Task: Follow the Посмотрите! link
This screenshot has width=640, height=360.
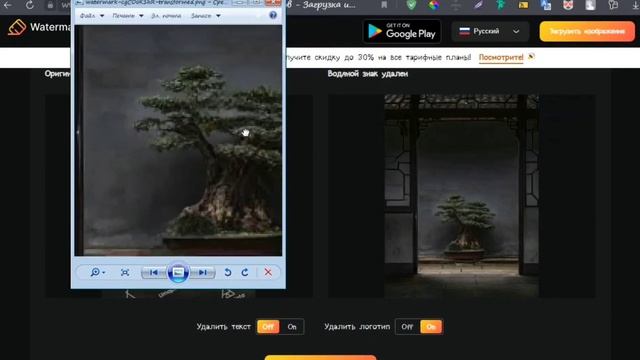Action: [x=501, y=58]
